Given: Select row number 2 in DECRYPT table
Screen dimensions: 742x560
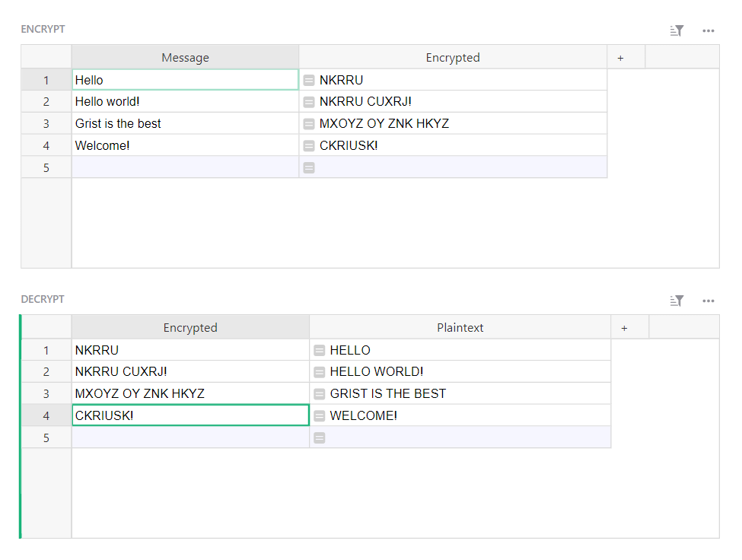Looking at the screenshot, I should coord(46,372).
